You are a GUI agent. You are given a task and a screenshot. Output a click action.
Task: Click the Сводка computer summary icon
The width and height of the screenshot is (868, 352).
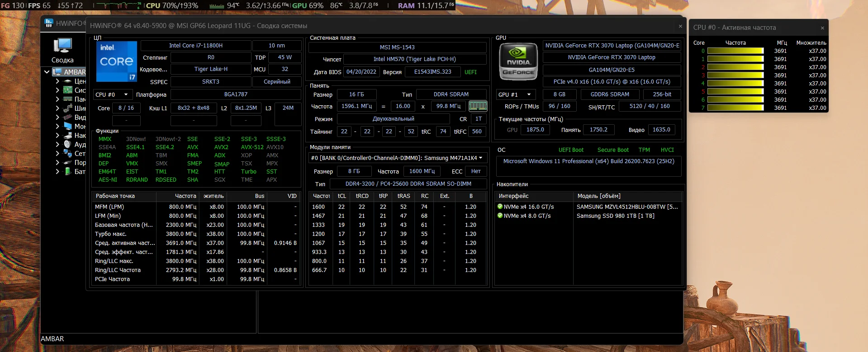pyautogui.click(x=62, y=46)
